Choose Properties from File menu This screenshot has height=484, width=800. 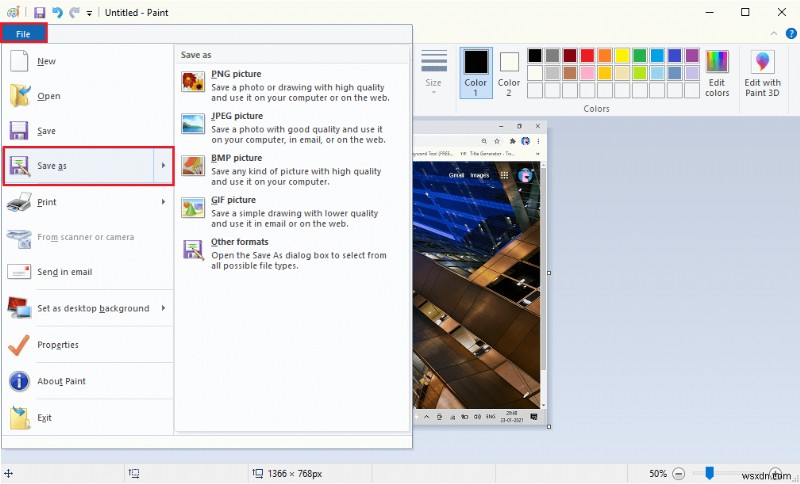[57, 345]
